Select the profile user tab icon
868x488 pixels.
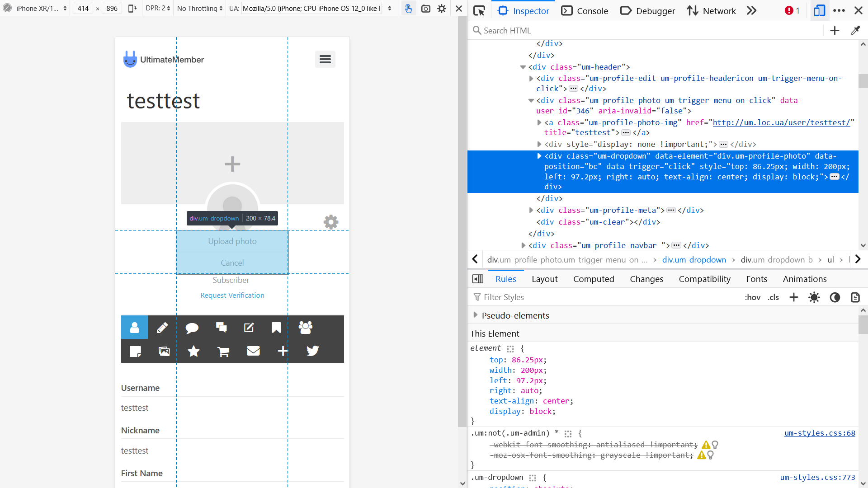pos(134,327)
